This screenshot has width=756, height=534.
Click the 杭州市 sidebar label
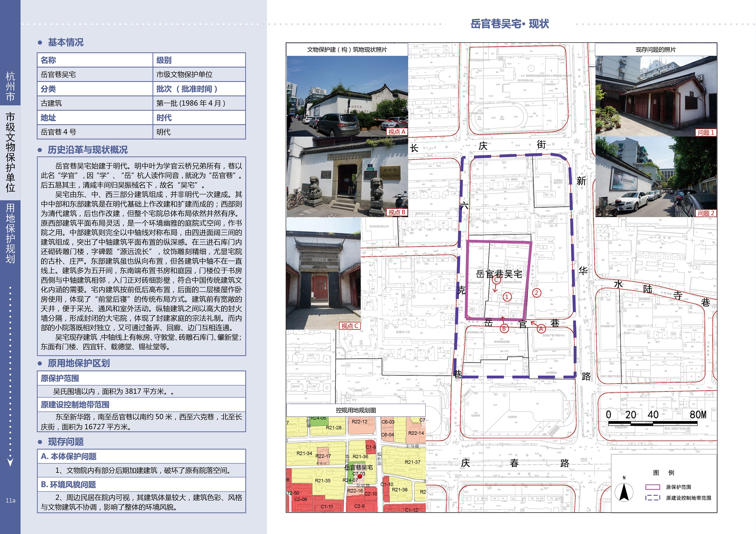click(x=10, y=86)
